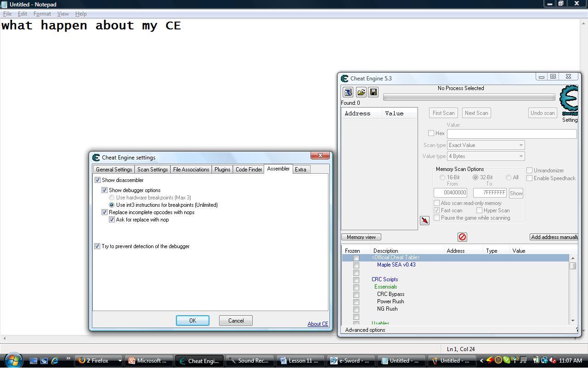Viewport: 588px width, 369px height.
Task: Switch to the Plugins tab
Action: click(x=222, y=170)
